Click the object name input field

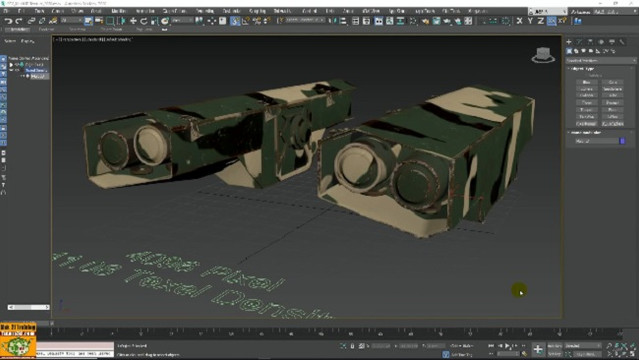click(x=596, y=141)
